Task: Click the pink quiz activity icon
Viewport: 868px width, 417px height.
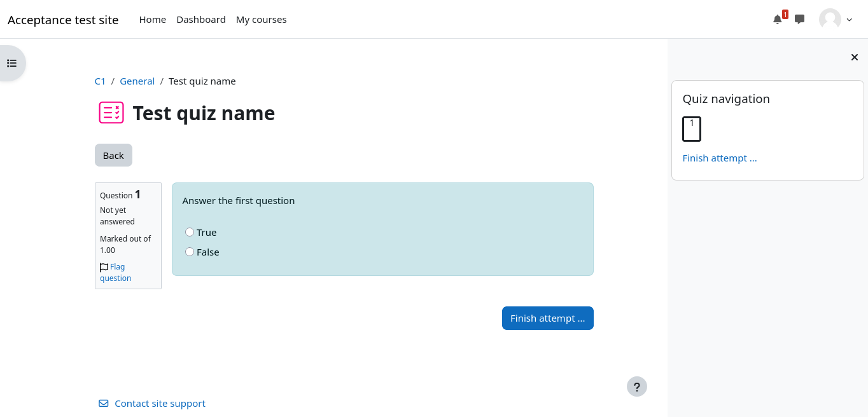Action: [x=111, y=113]
